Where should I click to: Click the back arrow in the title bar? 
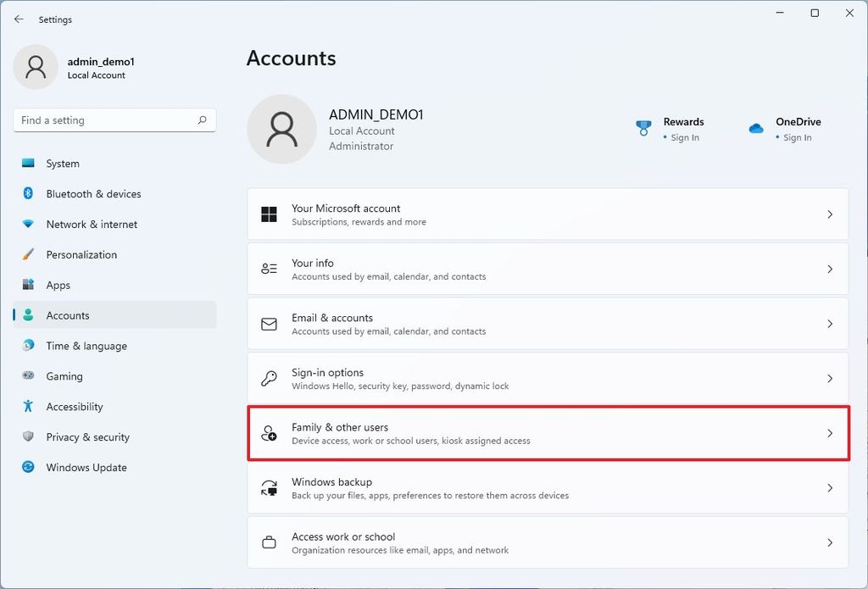click(x=19, y=19)
